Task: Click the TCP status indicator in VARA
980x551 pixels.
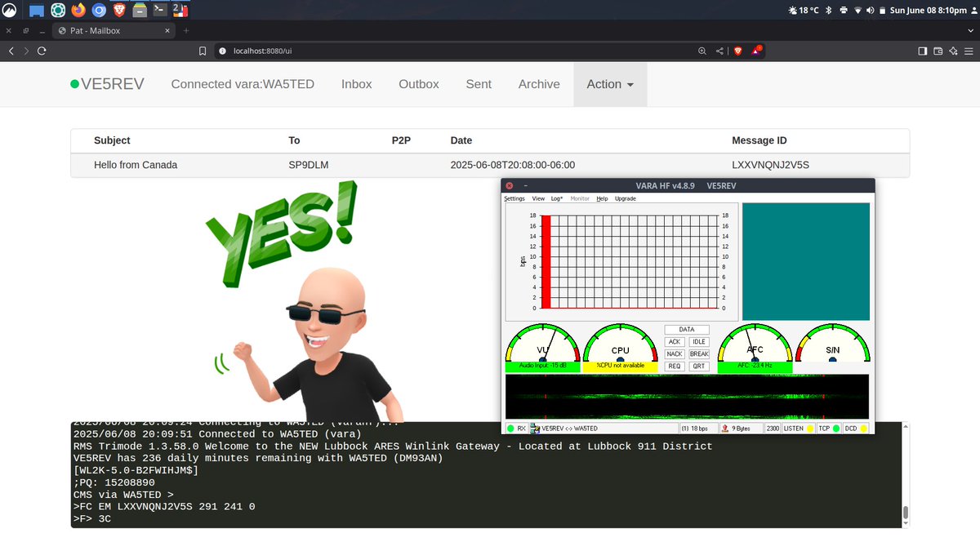Action: point(829,429)
